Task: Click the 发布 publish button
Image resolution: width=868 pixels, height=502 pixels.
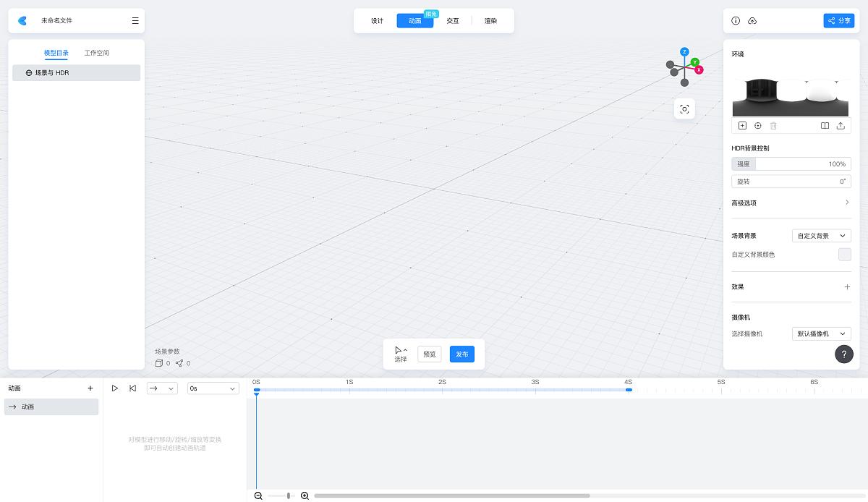Action: point(461,354)
